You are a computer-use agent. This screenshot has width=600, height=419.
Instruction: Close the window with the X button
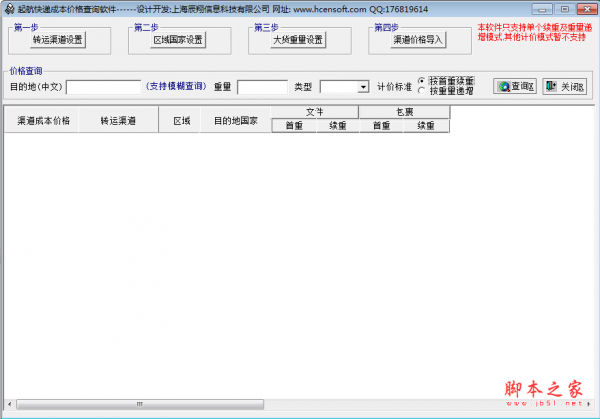click(x=587, y=9)
